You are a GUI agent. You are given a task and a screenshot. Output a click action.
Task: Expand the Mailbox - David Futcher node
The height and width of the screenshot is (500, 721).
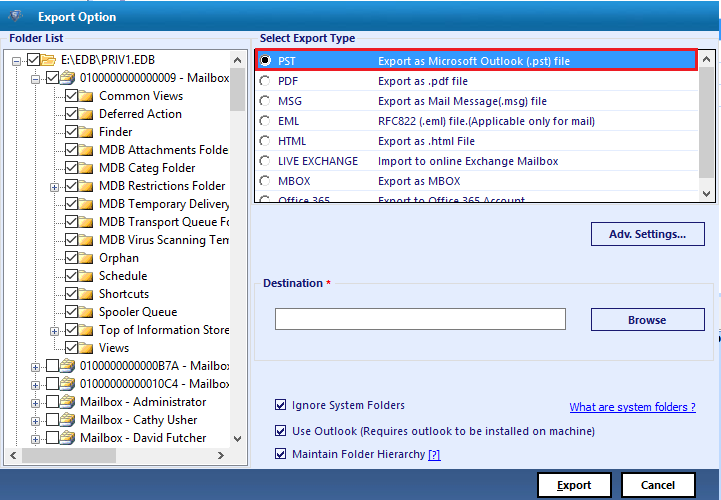(35, 439)
